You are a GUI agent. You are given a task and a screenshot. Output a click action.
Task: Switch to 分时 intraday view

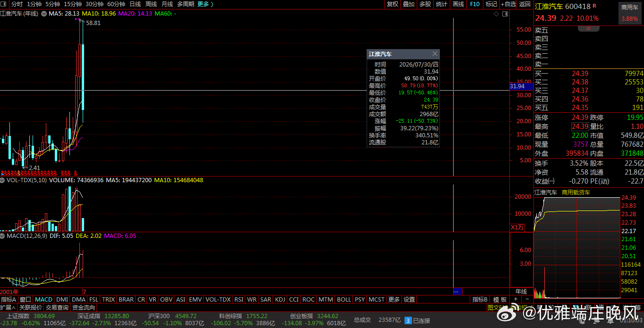pyautogui.click(x=17, y=4)
